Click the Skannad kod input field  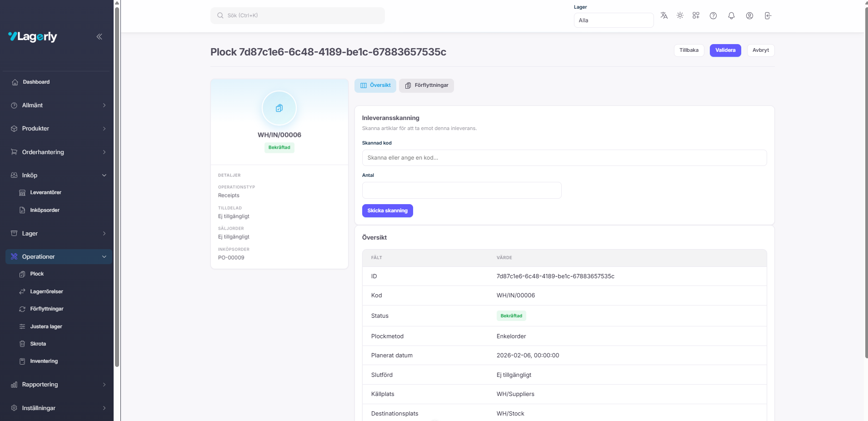point(564,158)
